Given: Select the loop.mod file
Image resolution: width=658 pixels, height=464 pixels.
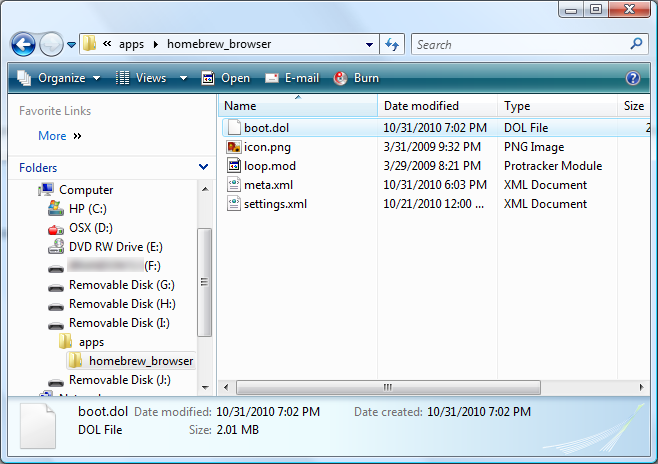Looking at the screenshot, I should (x=270, y=166).
